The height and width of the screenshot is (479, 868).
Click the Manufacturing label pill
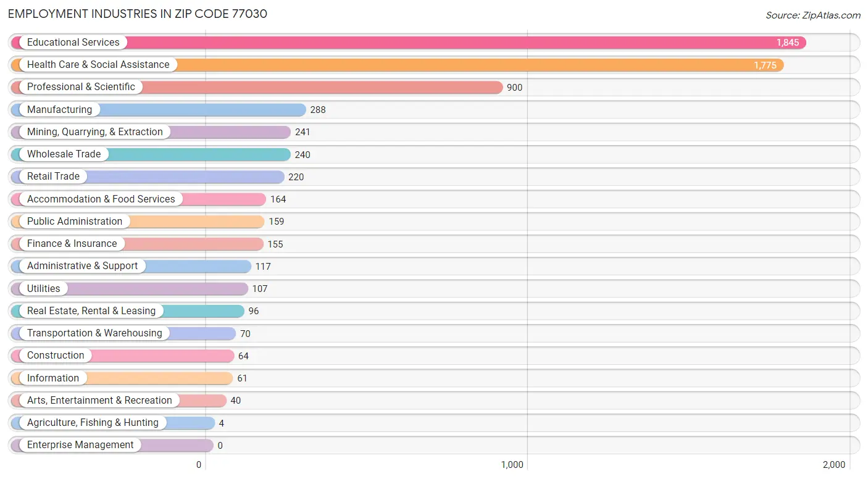point(59,110)
